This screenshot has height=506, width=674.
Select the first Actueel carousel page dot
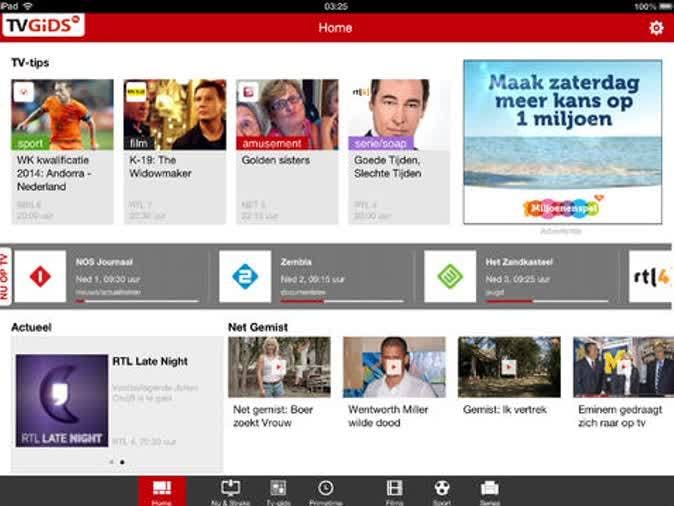coord(112,462)
